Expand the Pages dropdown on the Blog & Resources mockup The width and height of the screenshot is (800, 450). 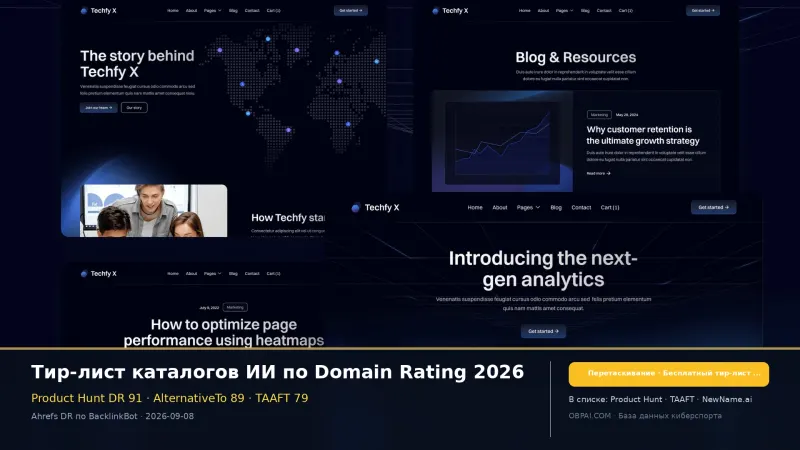(x=564, y=10)
